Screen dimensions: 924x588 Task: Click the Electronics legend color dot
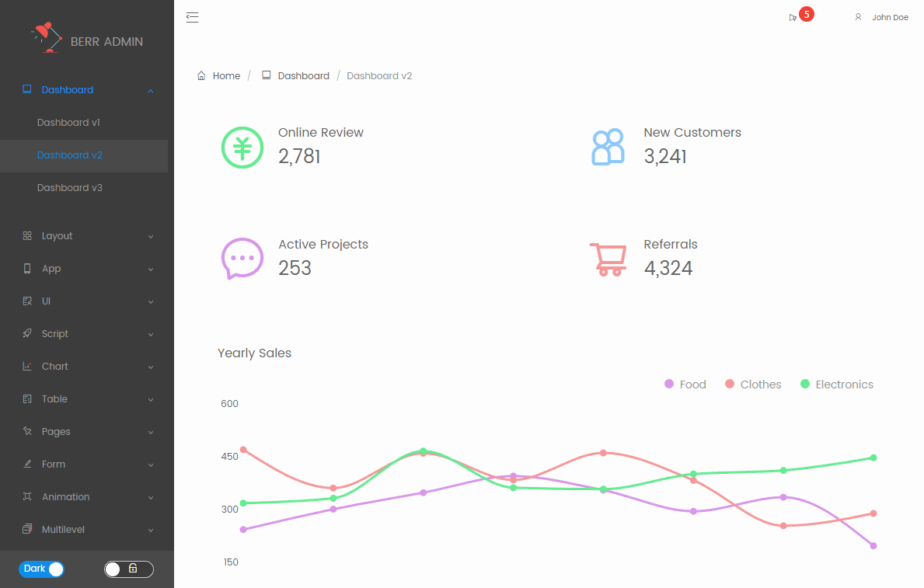pos(804,384)
